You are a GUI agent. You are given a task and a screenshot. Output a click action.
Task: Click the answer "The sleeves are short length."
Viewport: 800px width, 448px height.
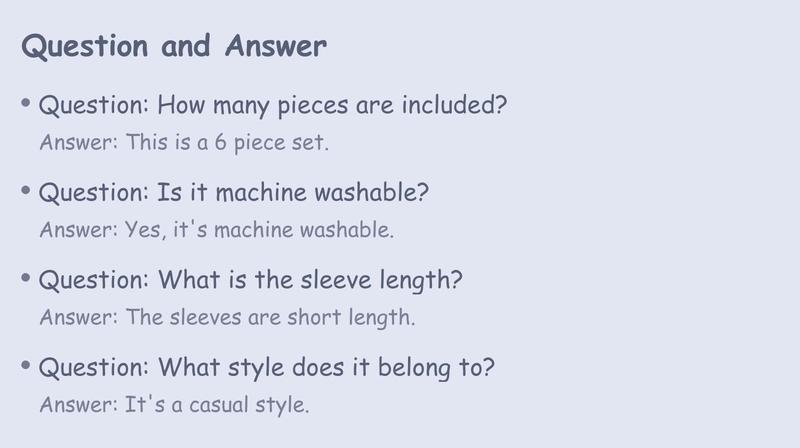pyautogui.click(x=270, y=317)
